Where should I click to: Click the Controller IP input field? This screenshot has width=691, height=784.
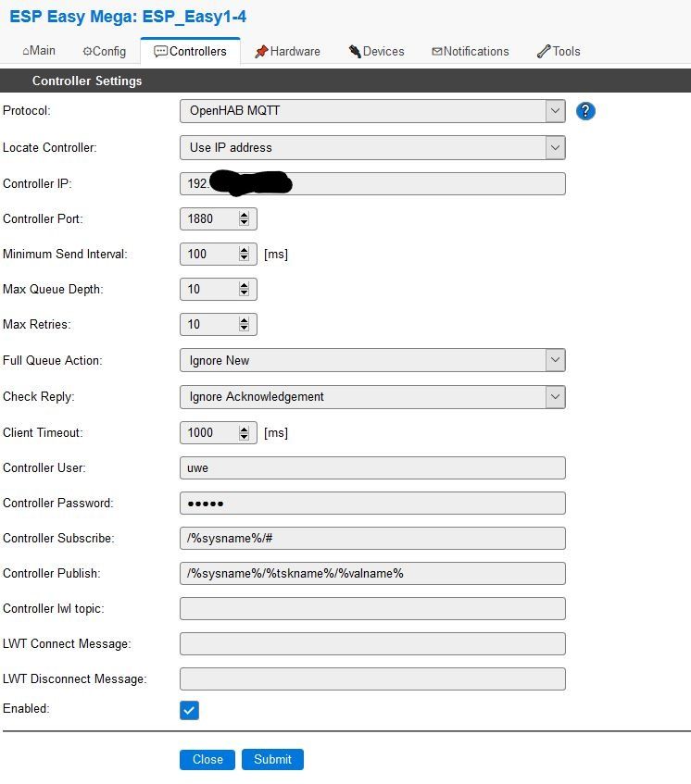pyautogui.click(x=372, y=183)
